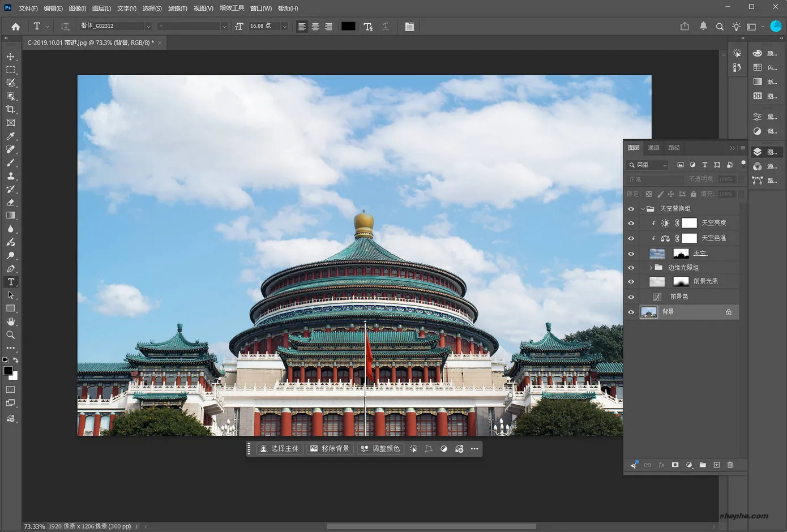787x532 pixels.
Task: Select the Path Selection tool
Action: coord(10,295)
